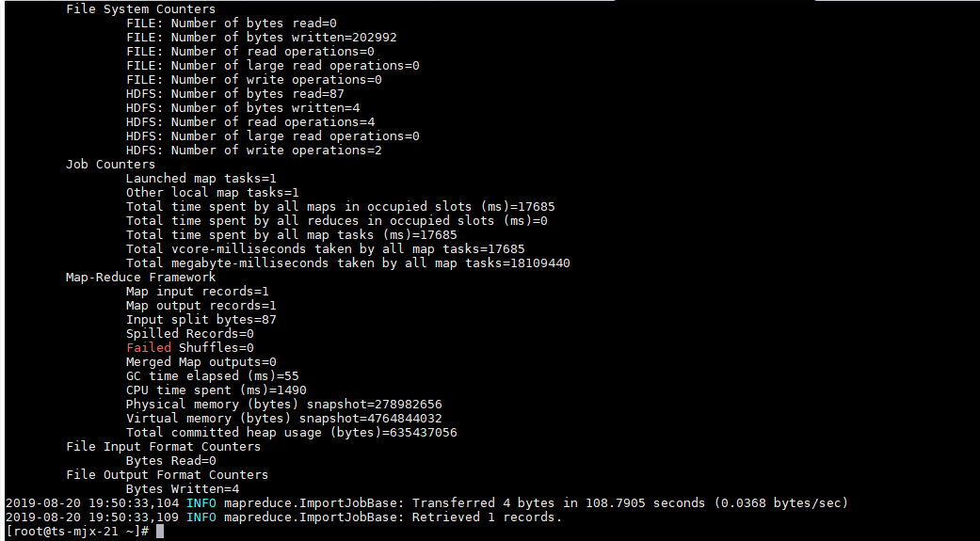Click the 'Bytes Written=4' line
Viewport: 980px width, 541px height.
[x=182, y=489]
